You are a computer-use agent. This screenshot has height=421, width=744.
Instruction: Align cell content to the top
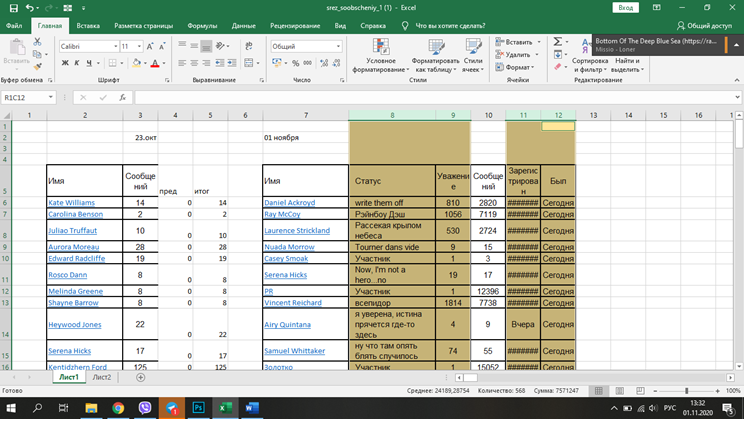pos(182,46)
